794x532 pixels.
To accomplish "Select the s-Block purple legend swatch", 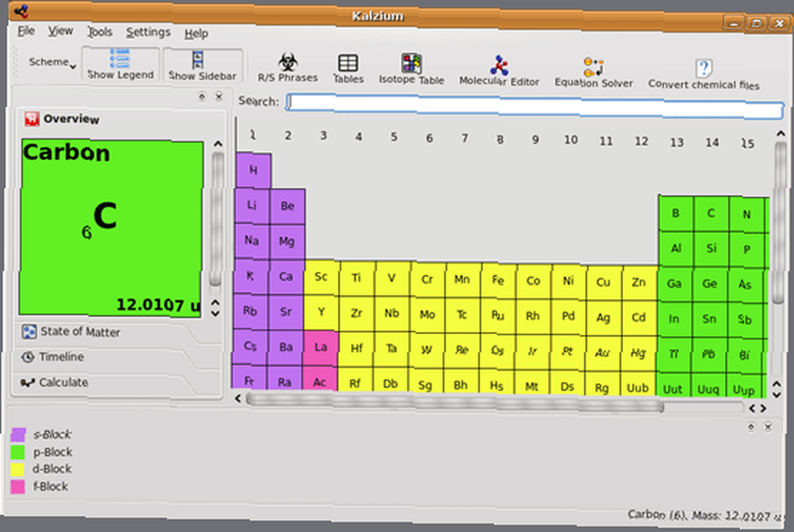I will [18, 435].
